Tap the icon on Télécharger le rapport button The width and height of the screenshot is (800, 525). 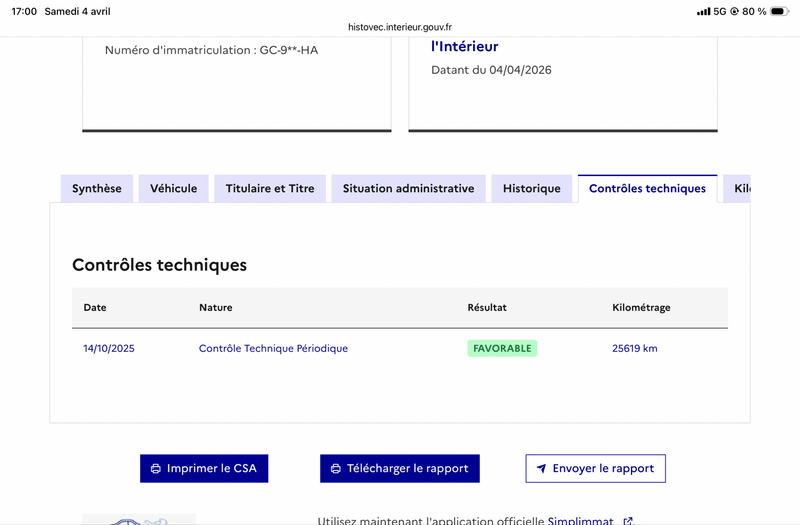(336, 468)
